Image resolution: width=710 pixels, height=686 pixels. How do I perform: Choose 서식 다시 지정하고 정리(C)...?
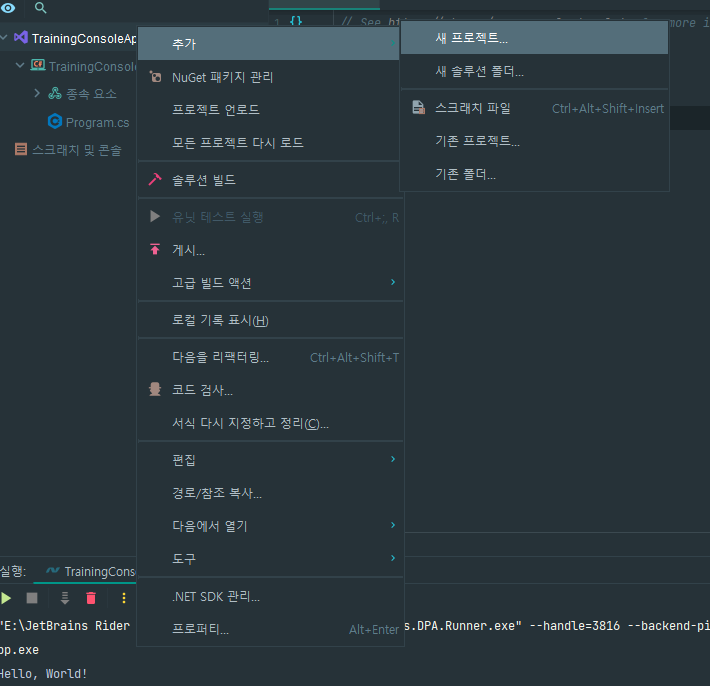tap(269, 423)
